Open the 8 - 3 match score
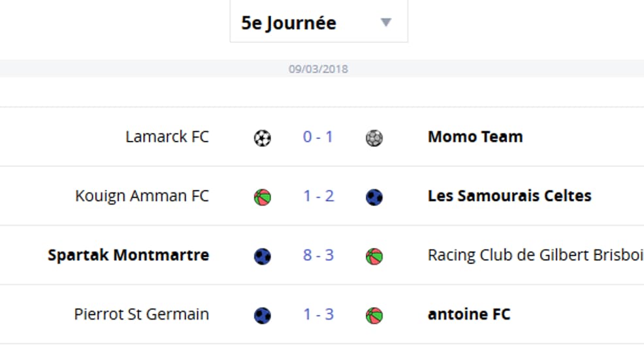The height and width of the screenshot is (362, 644). tap(318, 255)
